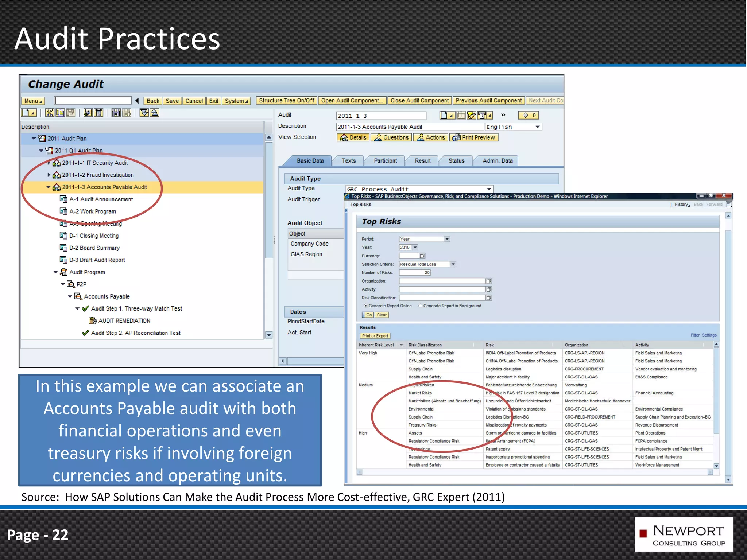The height and width of the screenshot is (560, 747).
Task: Click the Inherent Risk Level sort icon
Action: [x=401, y=345]
